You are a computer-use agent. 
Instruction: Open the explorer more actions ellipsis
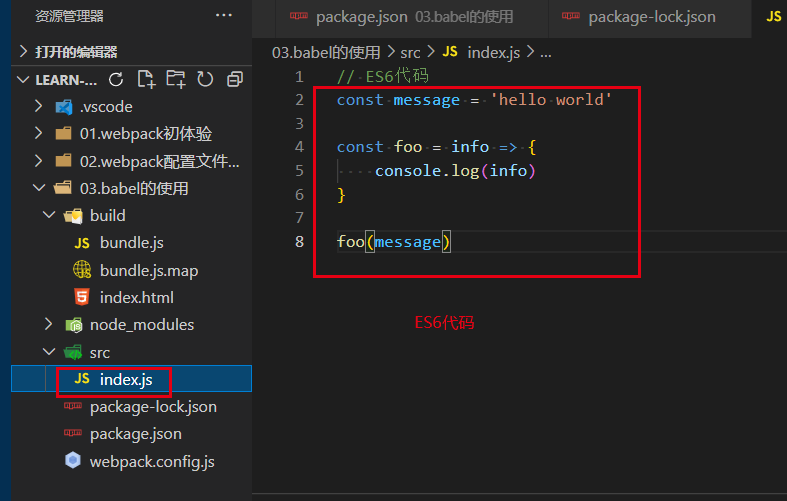(x=223, y=16)
